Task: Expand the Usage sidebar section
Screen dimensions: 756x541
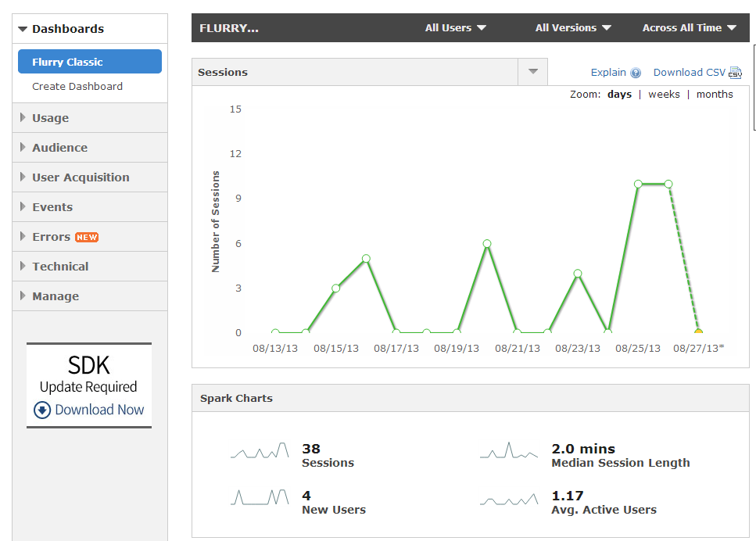Action: (x=50, y=118)
